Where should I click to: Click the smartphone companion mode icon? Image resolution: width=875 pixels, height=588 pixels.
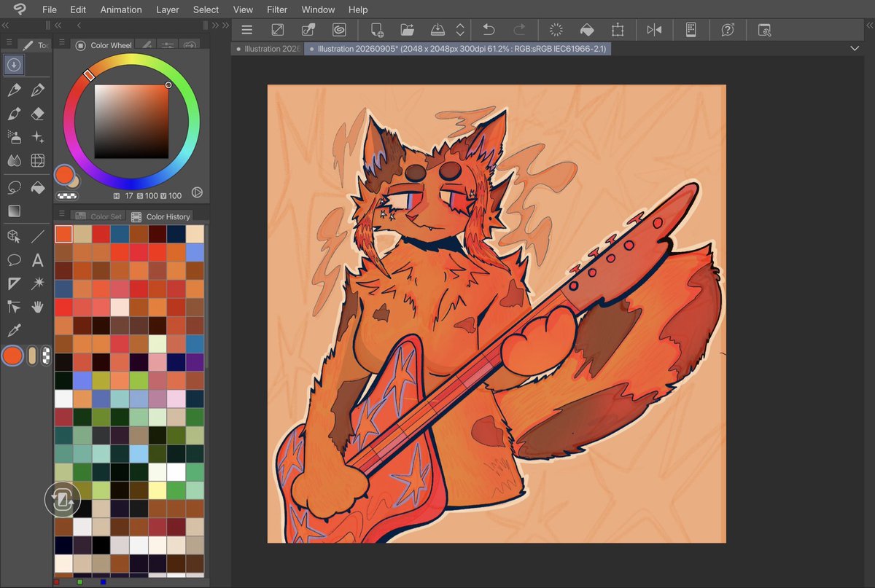[x=691, y=30]
